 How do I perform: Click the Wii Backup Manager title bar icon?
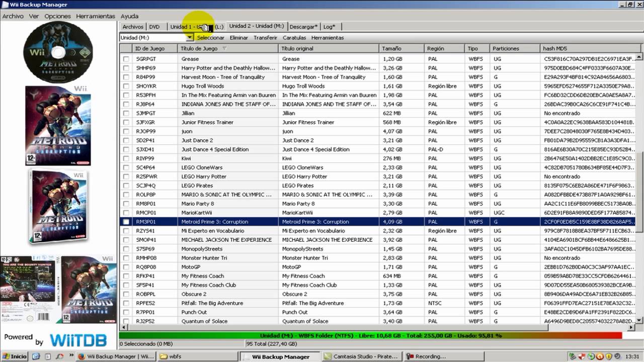5,5
